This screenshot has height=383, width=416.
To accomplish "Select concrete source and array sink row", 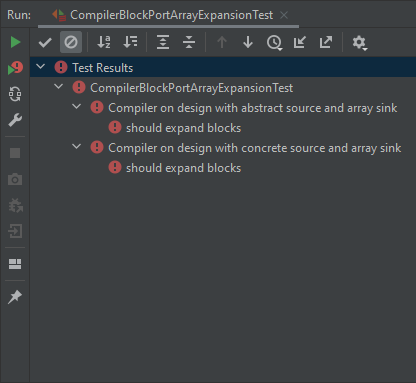I will pyautogui.click(x=223, y=148).
